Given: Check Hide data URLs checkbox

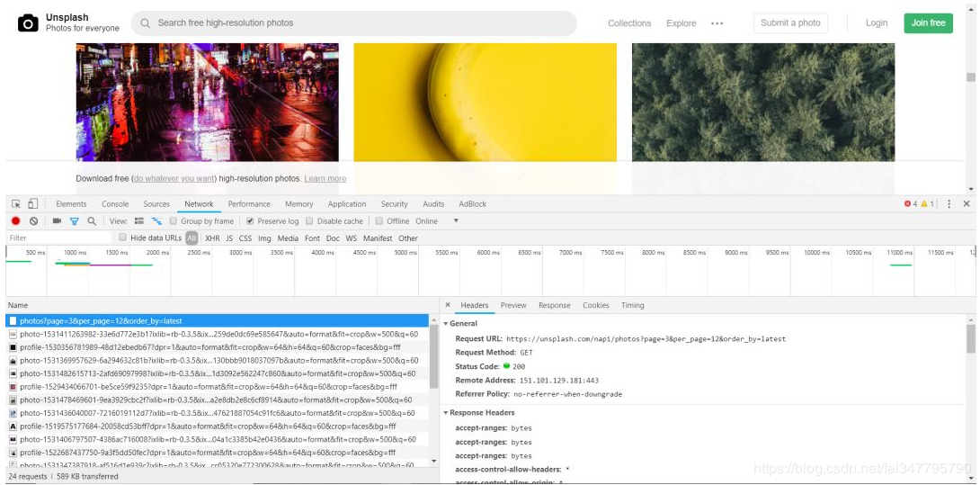Looking at the screenshot, I should (x=122, y=238).
